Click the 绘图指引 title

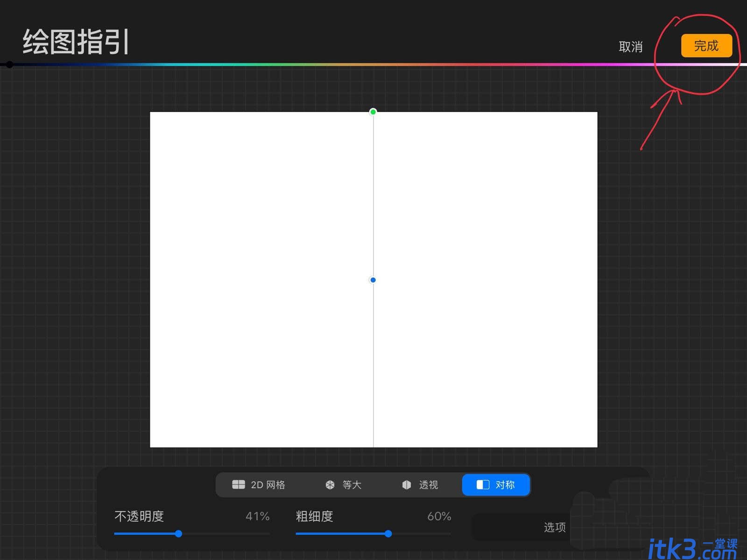click(76, 42)
